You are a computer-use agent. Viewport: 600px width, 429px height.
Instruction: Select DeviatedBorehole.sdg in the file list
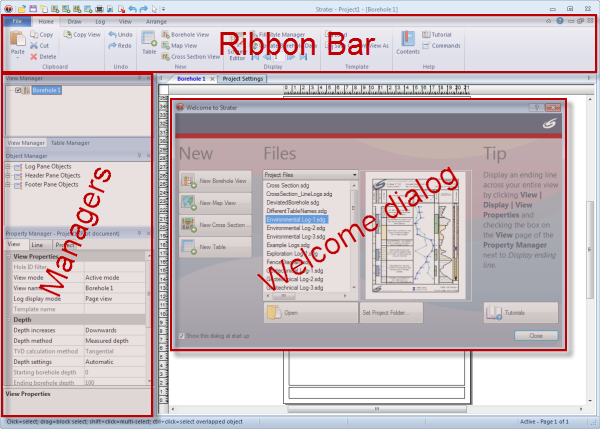293,202
